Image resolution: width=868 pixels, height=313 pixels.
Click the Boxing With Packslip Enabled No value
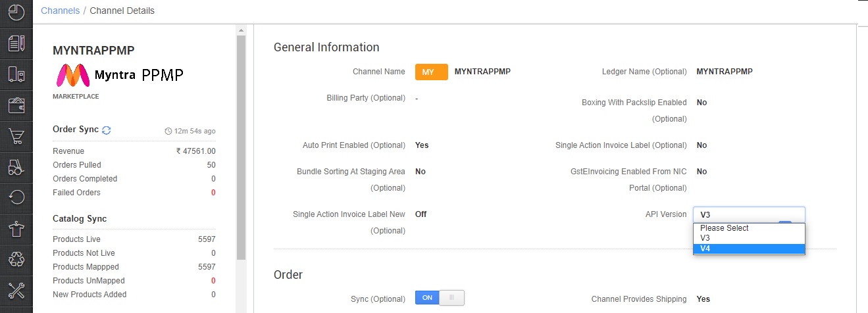pos(702,103)
